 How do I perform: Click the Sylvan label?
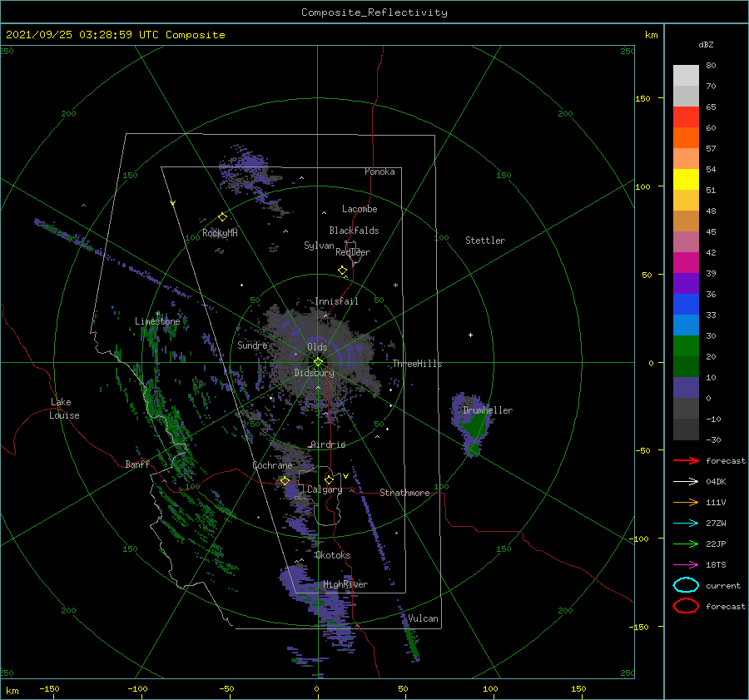[x=319, y=246]
